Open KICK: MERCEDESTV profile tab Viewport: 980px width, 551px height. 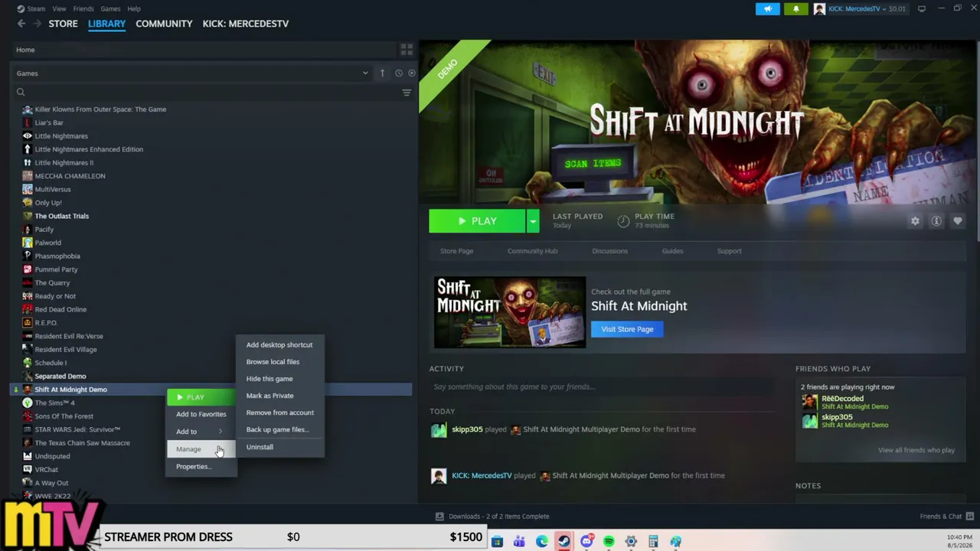pos(246,24)
